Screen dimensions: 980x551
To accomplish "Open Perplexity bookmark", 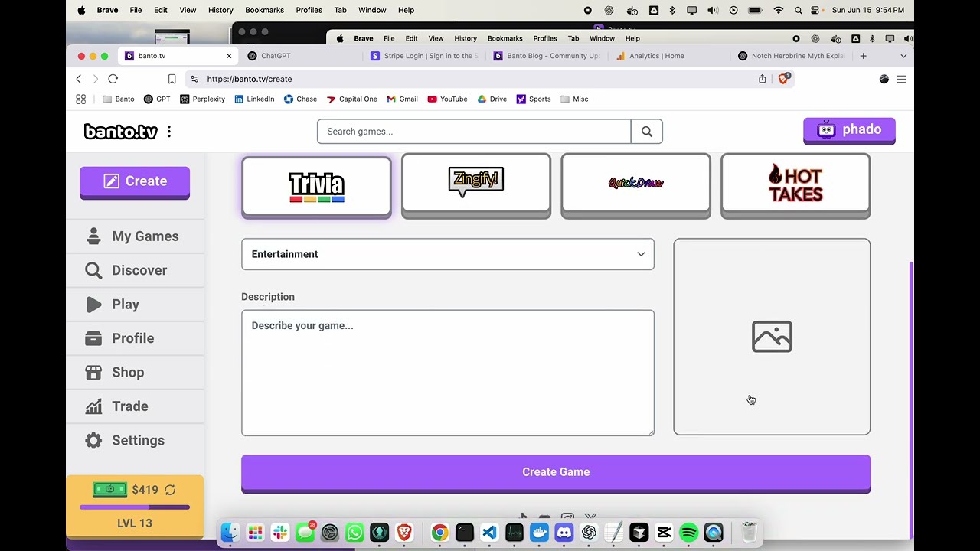I will click(202, 99).
